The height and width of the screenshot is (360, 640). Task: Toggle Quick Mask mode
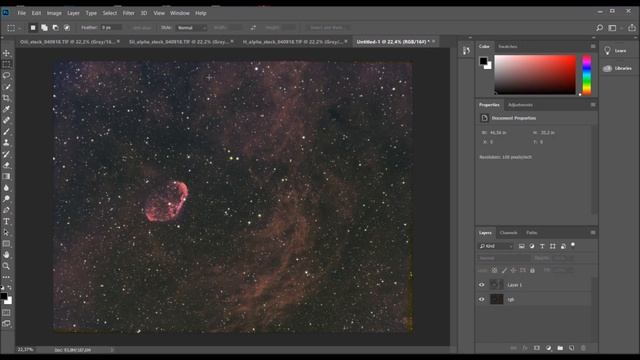pos(7,313)
